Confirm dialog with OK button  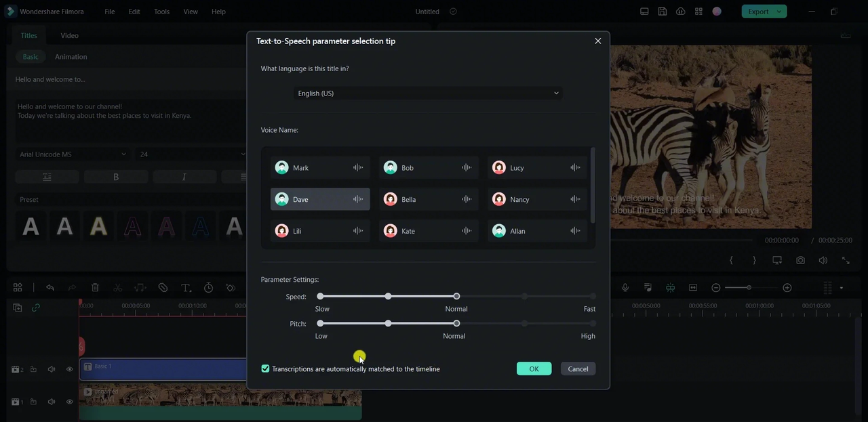pyautogui.click(x=534, y=368)
